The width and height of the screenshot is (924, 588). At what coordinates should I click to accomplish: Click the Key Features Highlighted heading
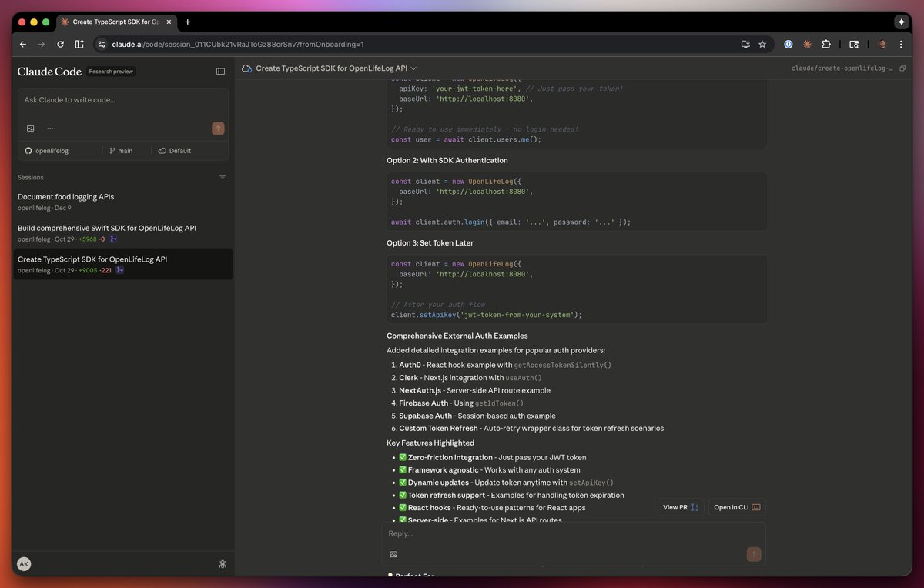(430, 443)
